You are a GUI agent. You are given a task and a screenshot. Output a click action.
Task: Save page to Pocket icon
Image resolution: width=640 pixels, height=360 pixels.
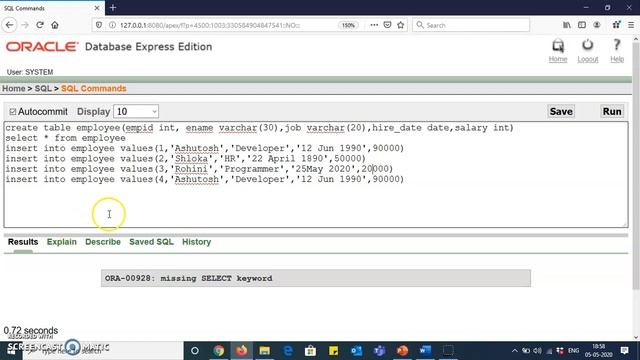coord(387,25)
